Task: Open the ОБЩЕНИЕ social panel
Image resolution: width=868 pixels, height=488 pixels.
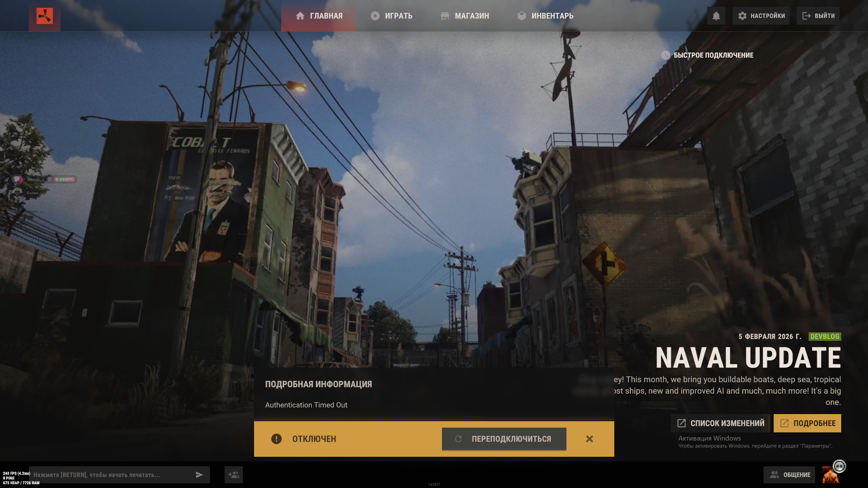Action: pyautogui.click(x=789, y=475)
